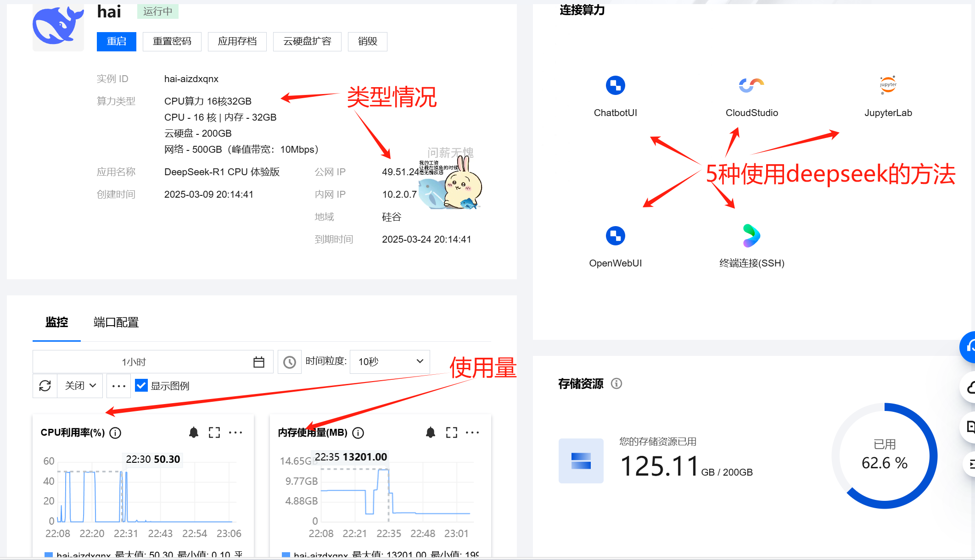Open the 1小时 time range selector
Screen dimensions: 975x560
pyautogui.click(x=153, y=362)
